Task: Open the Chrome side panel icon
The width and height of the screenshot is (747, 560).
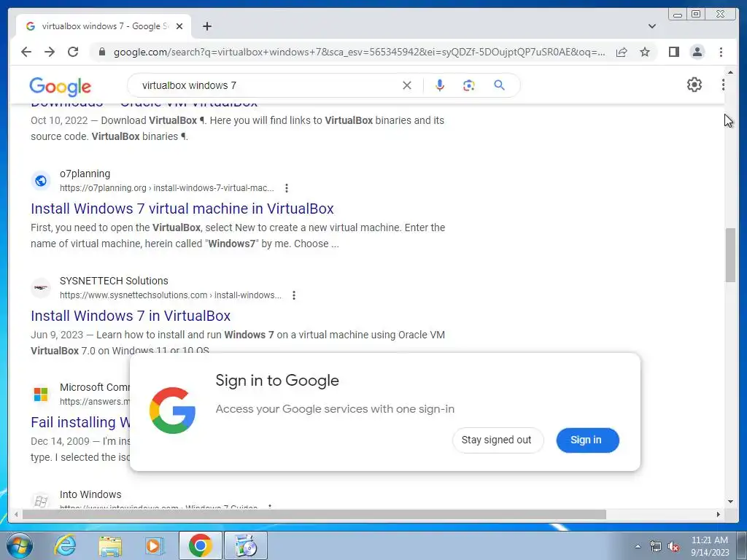Action: tap(673, 52)
